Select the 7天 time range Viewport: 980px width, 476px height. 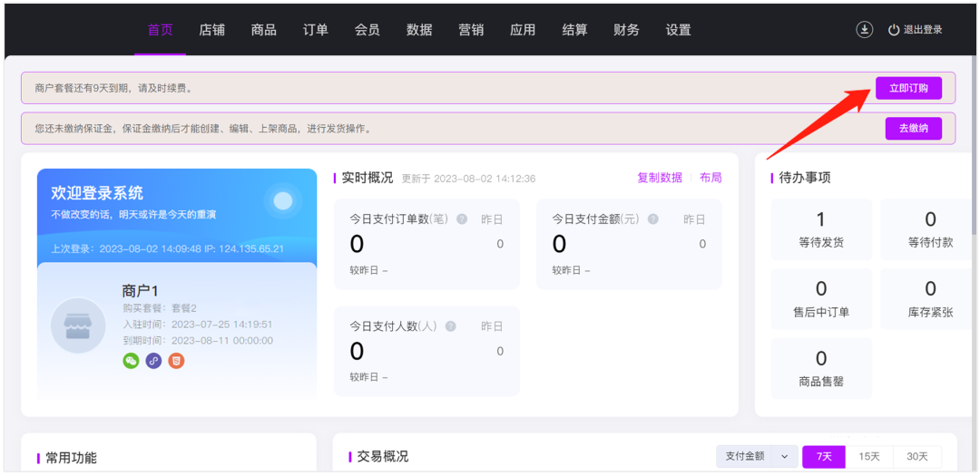823,456
